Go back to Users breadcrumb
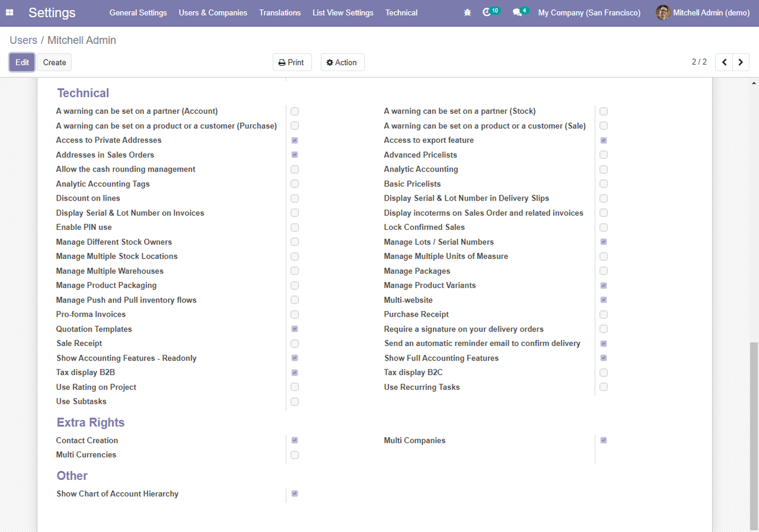 click(x=23, y=40)
